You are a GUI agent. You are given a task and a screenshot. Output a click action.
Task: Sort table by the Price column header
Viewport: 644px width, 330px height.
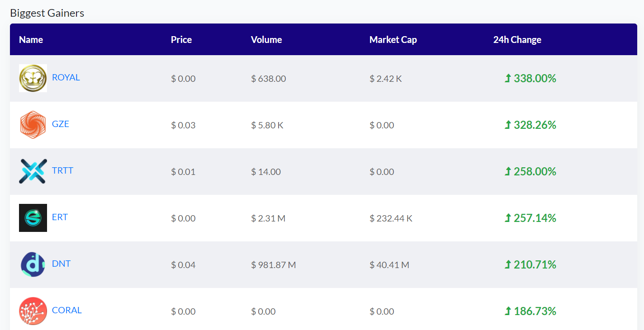pyautogui.click(x=181, y=40)
